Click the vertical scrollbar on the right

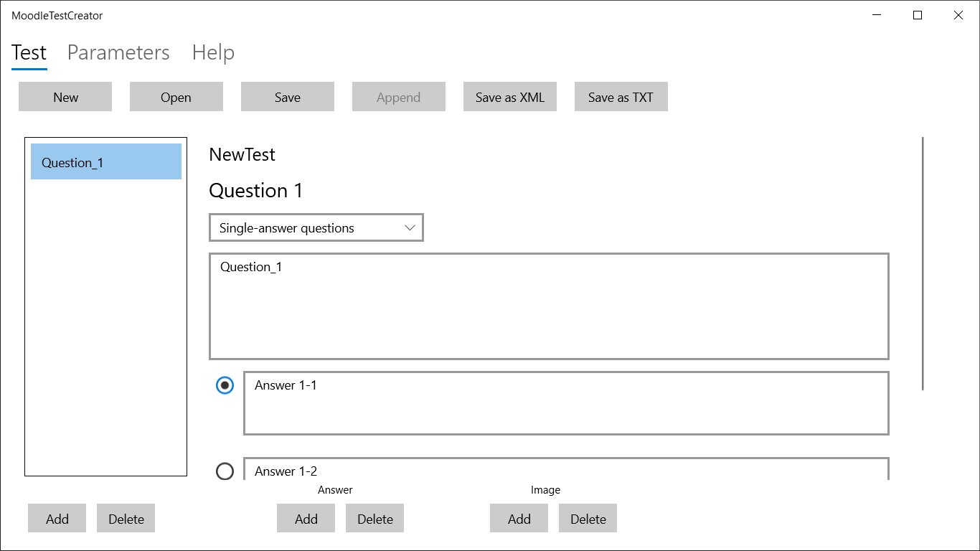(x=923, y=263)
